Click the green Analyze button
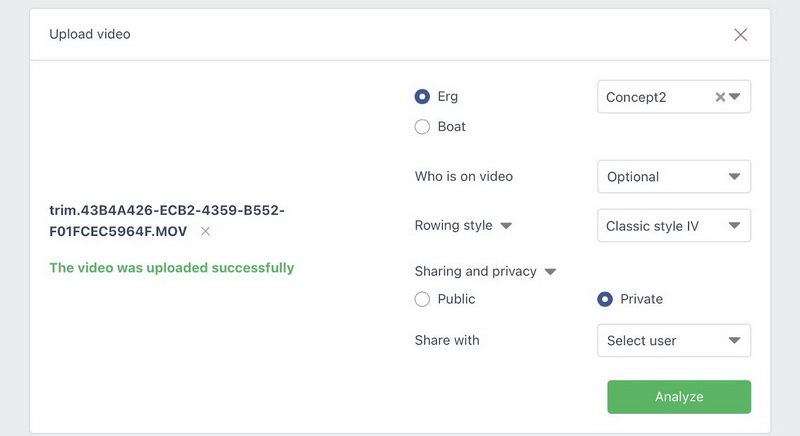Viewport: 800px width, 436px height. click(679, 397)
